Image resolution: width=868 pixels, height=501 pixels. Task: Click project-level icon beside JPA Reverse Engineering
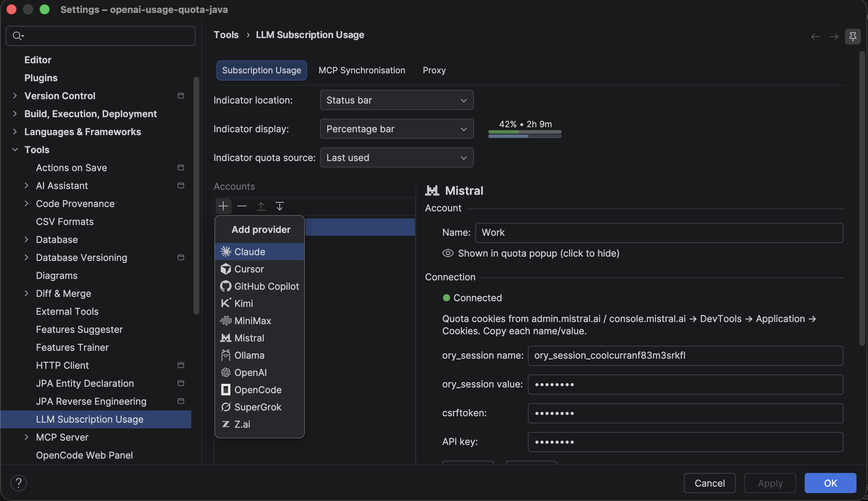click(x=181, y=401)
